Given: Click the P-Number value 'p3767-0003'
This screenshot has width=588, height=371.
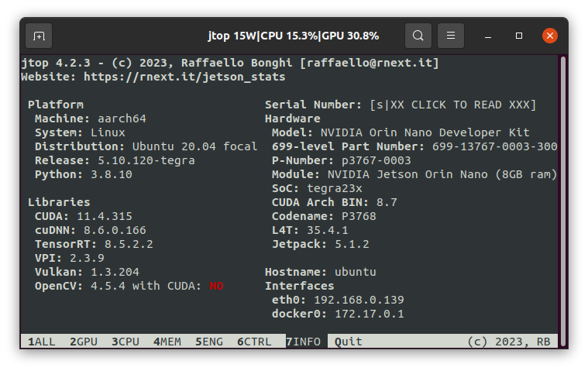Looking at the screenshot, I should pos(377,161).
